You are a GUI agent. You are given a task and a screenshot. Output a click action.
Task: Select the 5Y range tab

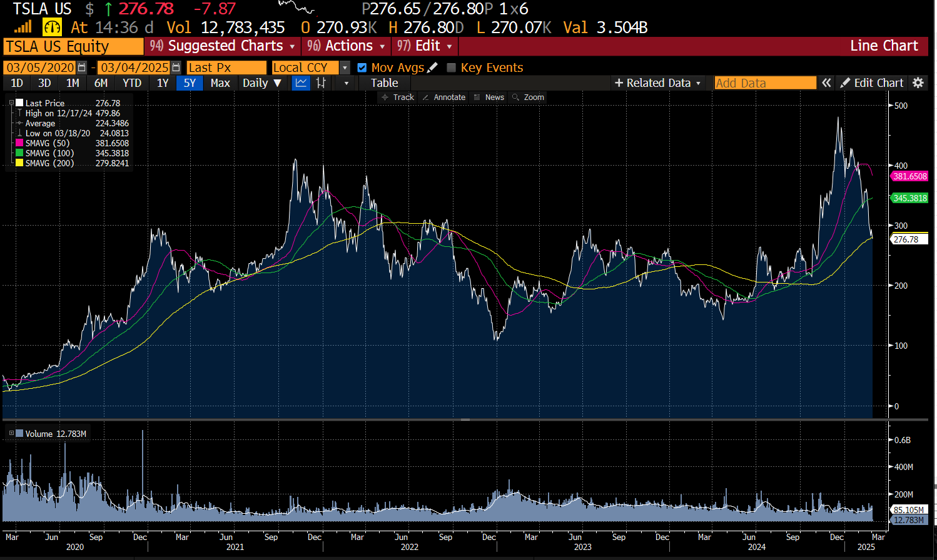pos(190,82)
